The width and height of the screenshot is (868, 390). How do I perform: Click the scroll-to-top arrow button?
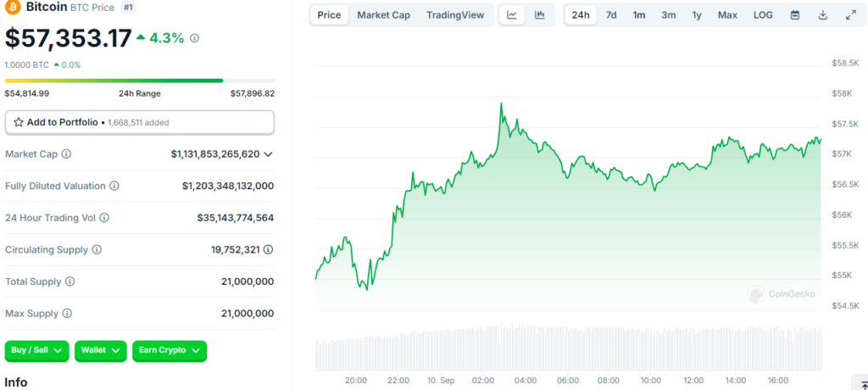coord(862,384)
